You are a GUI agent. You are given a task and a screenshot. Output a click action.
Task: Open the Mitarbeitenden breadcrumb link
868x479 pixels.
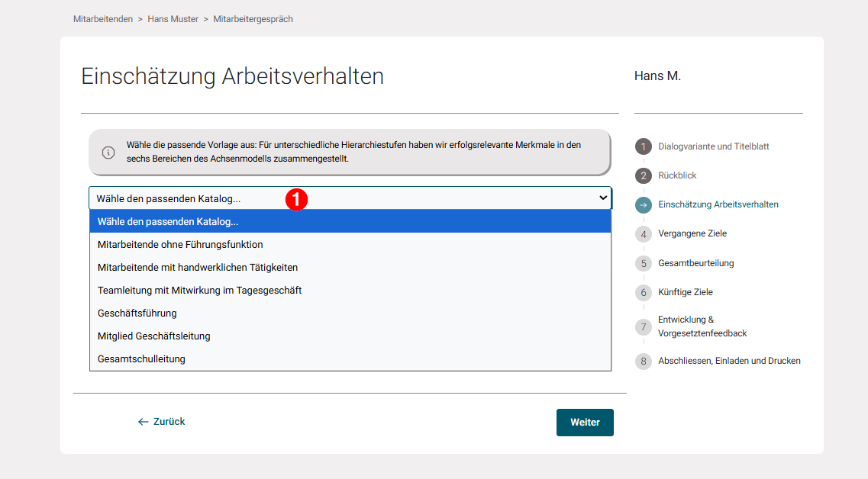click(x=102, y=18)
